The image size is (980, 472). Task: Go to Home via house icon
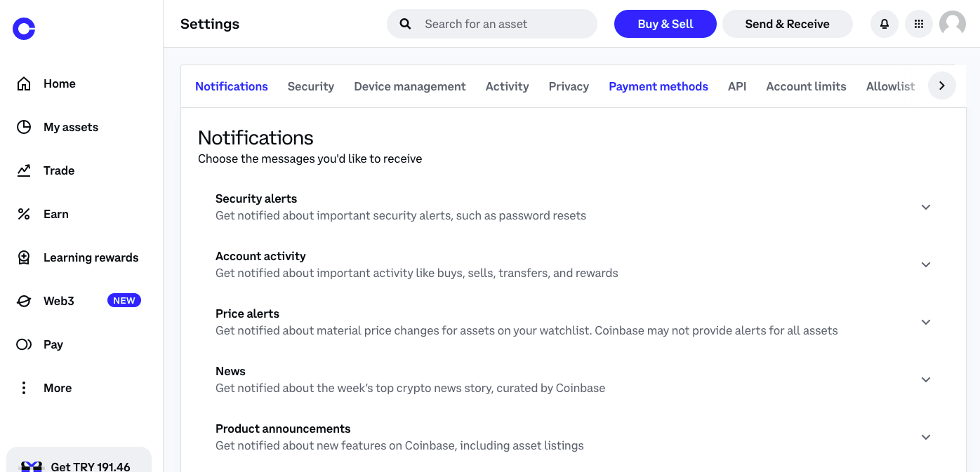(24, 83)
